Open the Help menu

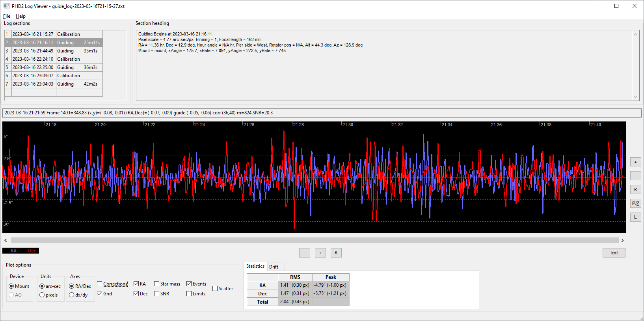point(20,16)
